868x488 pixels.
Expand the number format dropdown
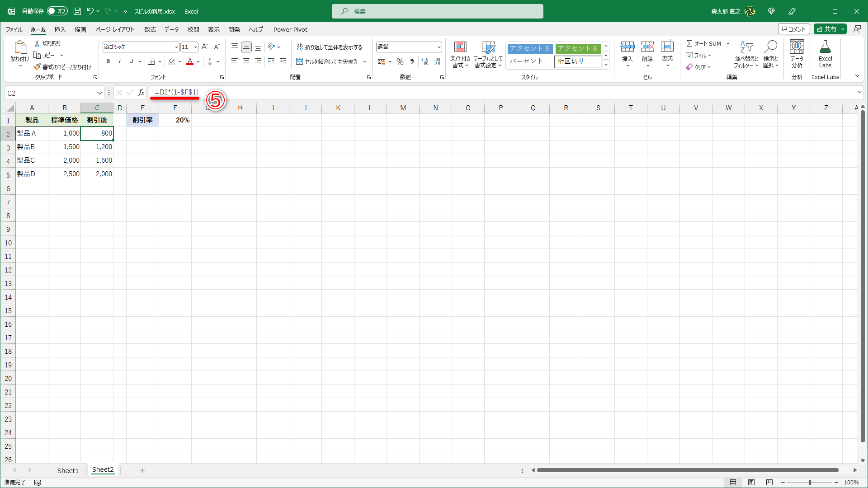(439, 47)
